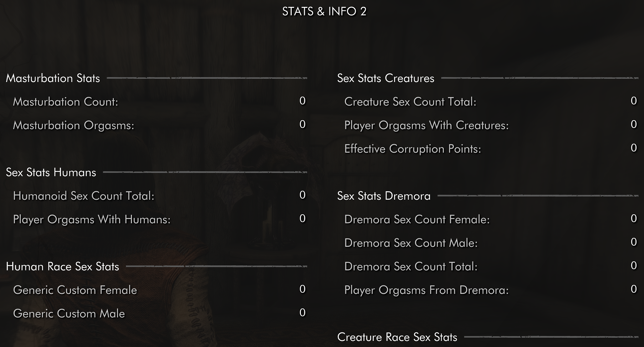This screenshot has height=347, width=644.
Task: Click the STATS & INFO 2 page title
Action: click(x=324, y=11)
